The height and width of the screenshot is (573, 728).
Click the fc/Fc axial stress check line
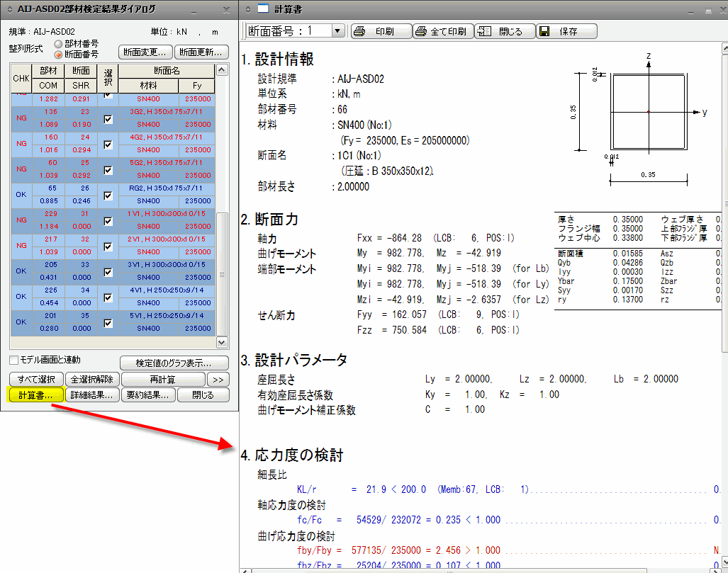pos(508,520)
